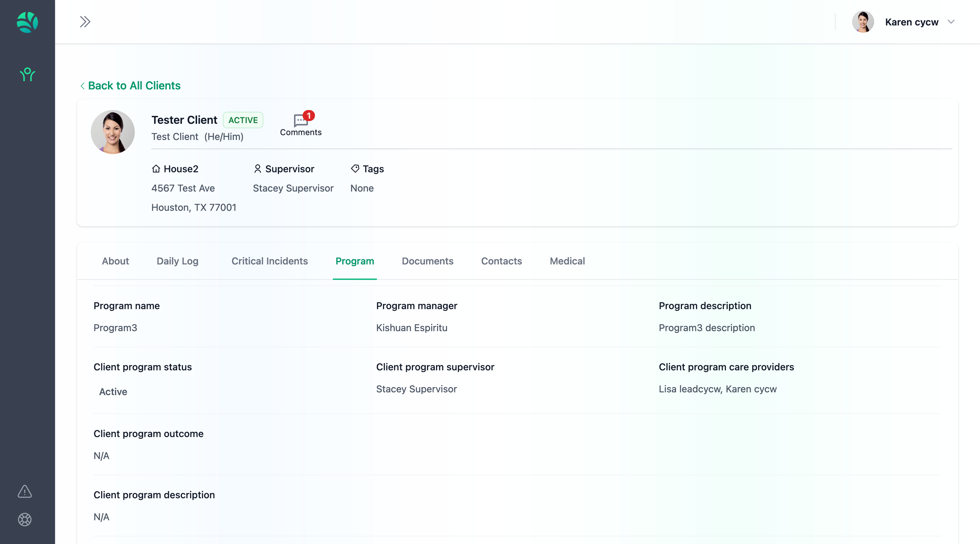980x544 pixels.
Task: Open the Clients person icon in sidebar
Action: (x=28, y=74)
